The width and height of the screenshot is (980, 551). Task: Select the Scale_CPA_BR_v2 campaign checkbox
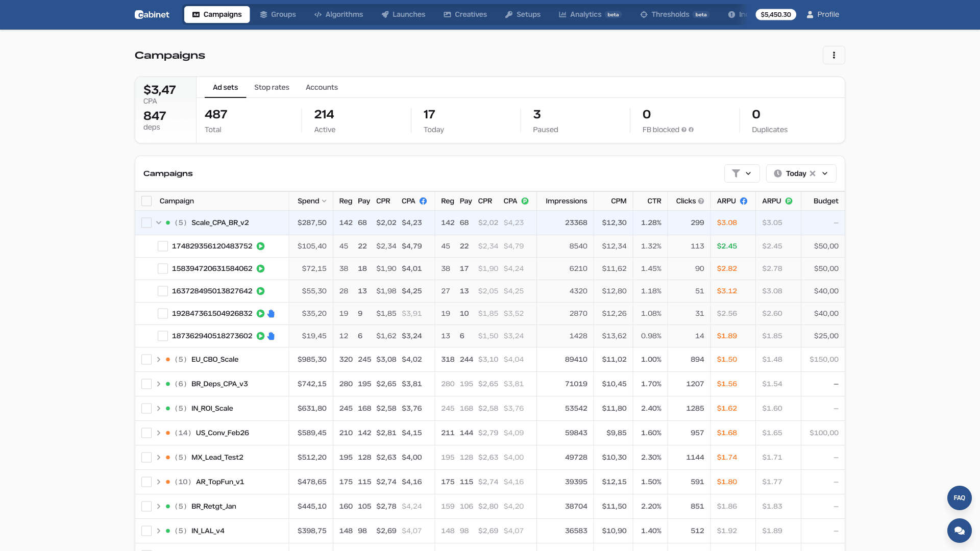pyautogui.click(x=146, y=222)
